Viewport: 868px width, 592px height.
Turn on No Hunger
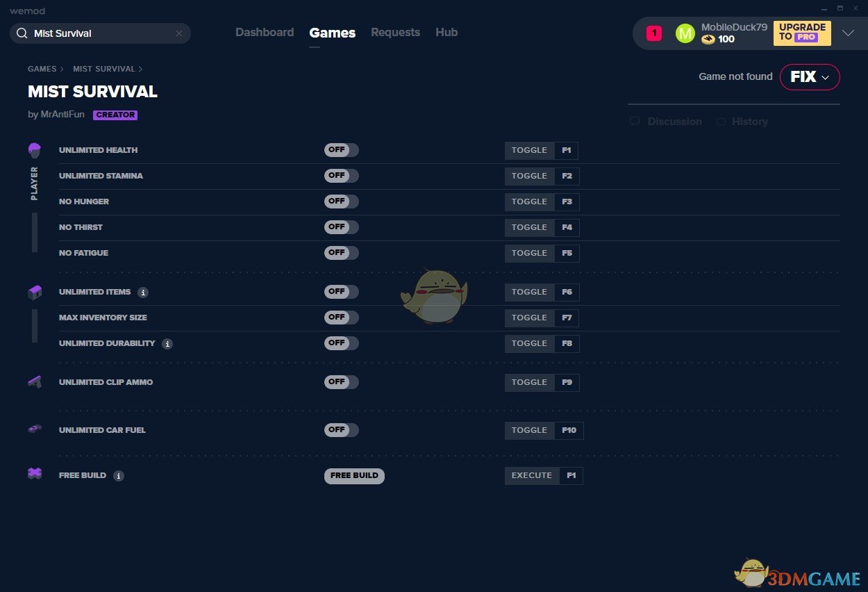[x=342, y=202]
